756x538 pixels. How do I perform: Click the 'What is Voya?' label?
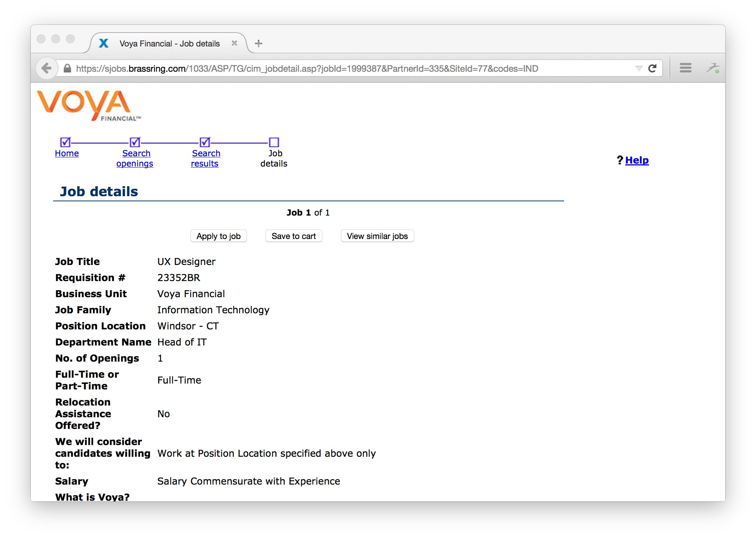(x=93, y=497)
